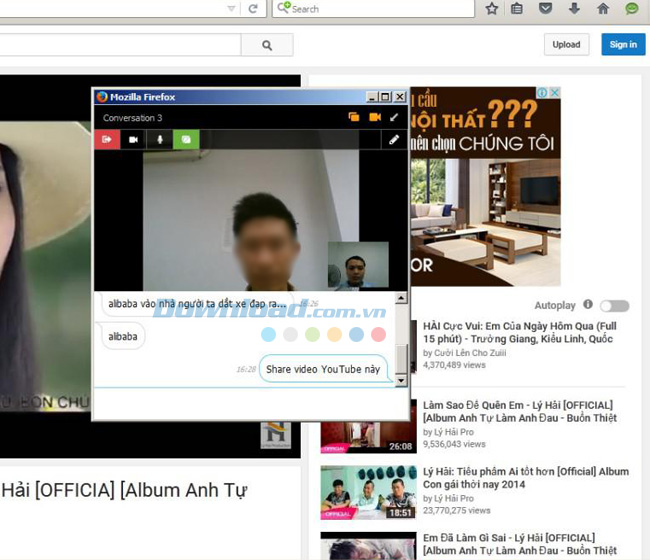This screenshot has width=650, height=560.
Task: Click the orange pop-out windows icon
Action: point(354,118)
